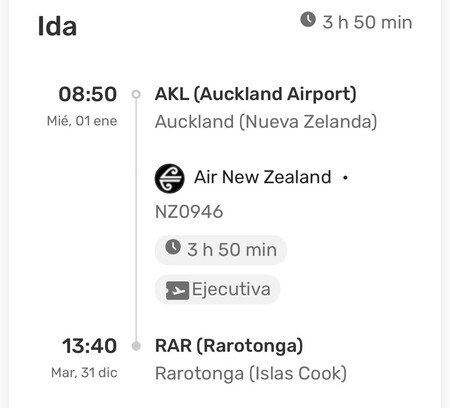Select the 3 h 50 min duration chip

[x=220, y=250]
